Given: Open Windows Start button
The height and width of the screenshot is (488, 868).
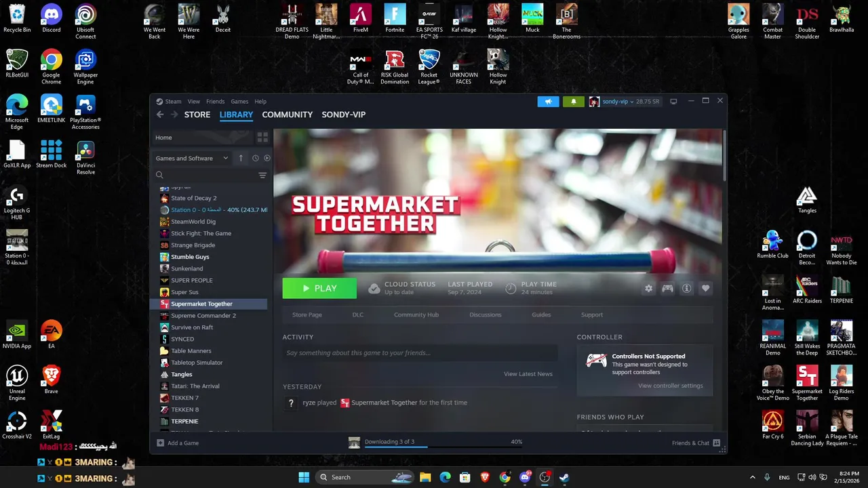Looking at the screenshot, I should coord(304,477).
